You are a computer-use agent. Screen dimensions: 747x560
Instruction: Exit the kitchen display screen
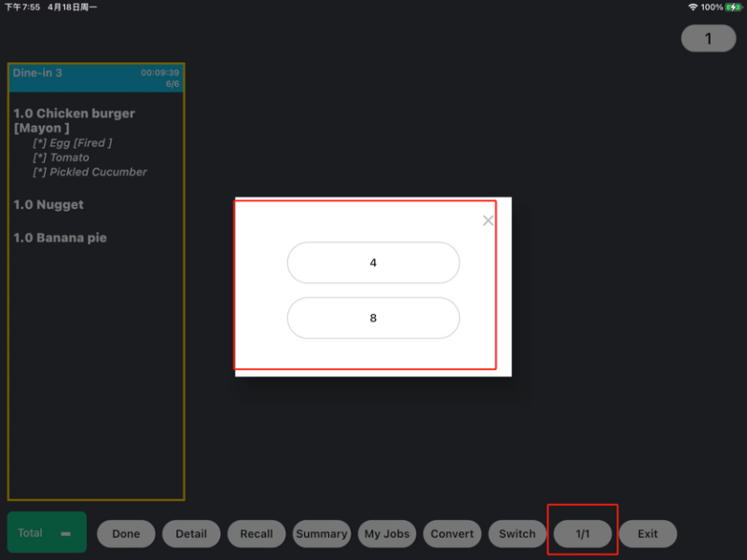pos(647,533)
